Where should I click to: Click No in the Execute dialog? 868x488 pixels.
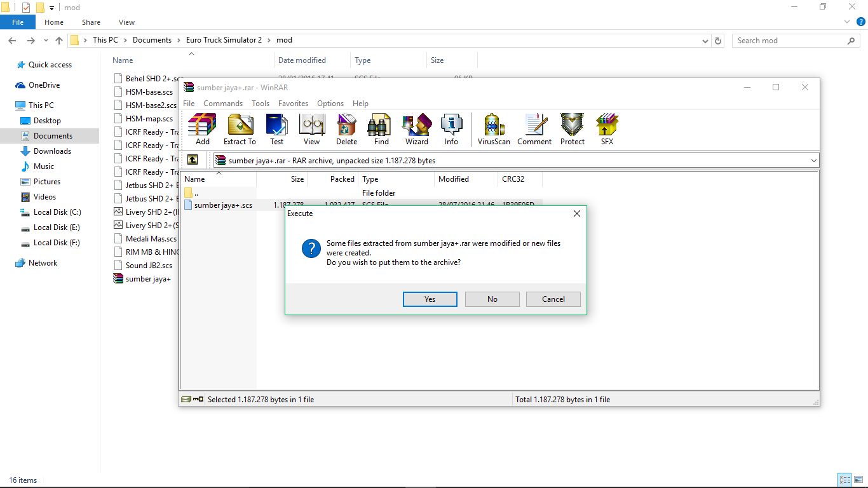[x=492, y=299]
